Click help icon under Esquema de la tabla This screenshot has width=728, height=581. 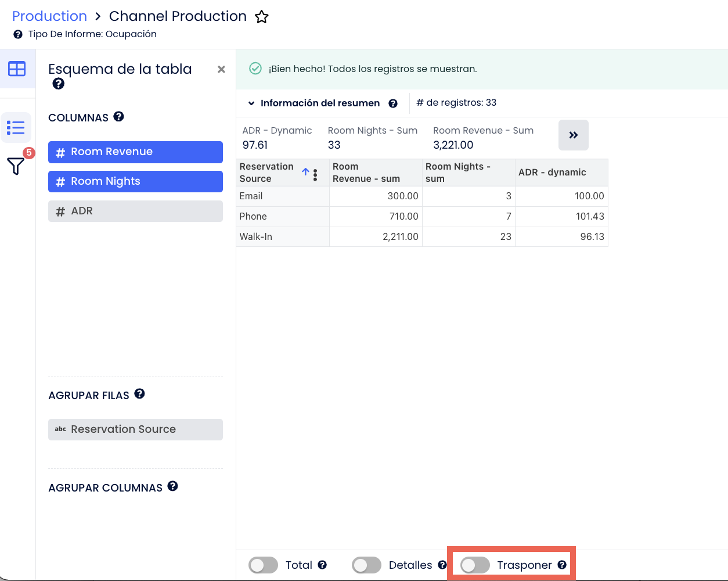coord(59,84)
